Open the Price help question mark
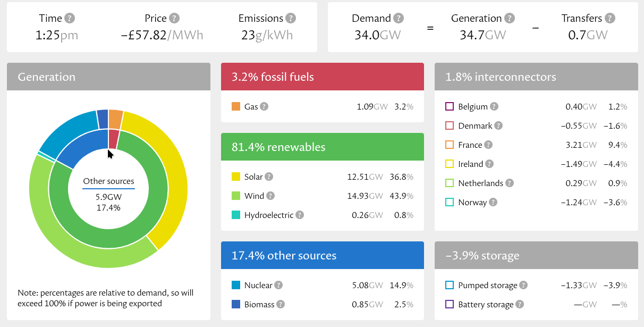The height and width of the screenshot is (327, 644). [174, 18]
